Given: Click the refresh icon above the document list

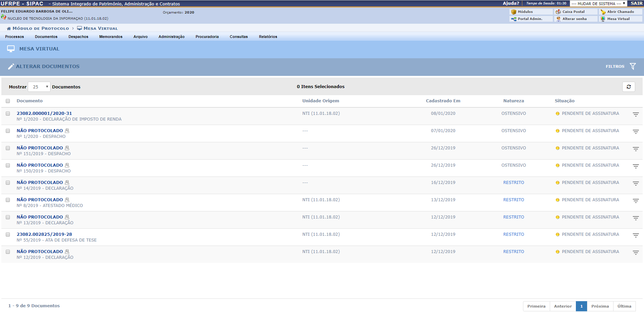Looking at the screenshot, I should click(x=628, y=87).
